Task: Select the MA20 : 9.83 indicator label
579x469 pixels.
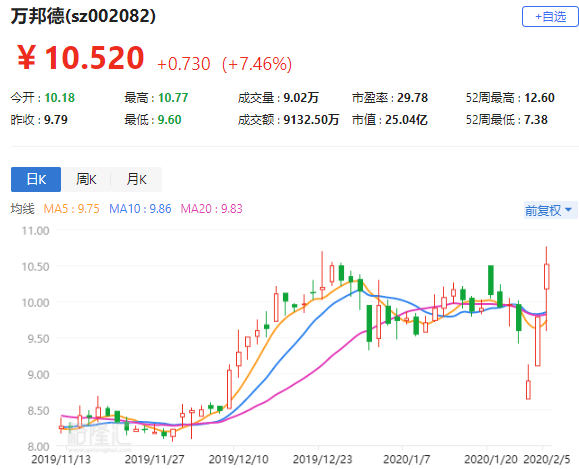Action: [x=212, y=209]
